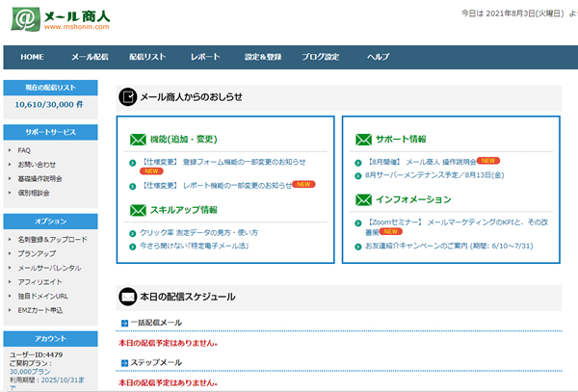Click the green bullet beside クリック率 article
This screenshot has height=392, width=578.
(x=133, y=234)
